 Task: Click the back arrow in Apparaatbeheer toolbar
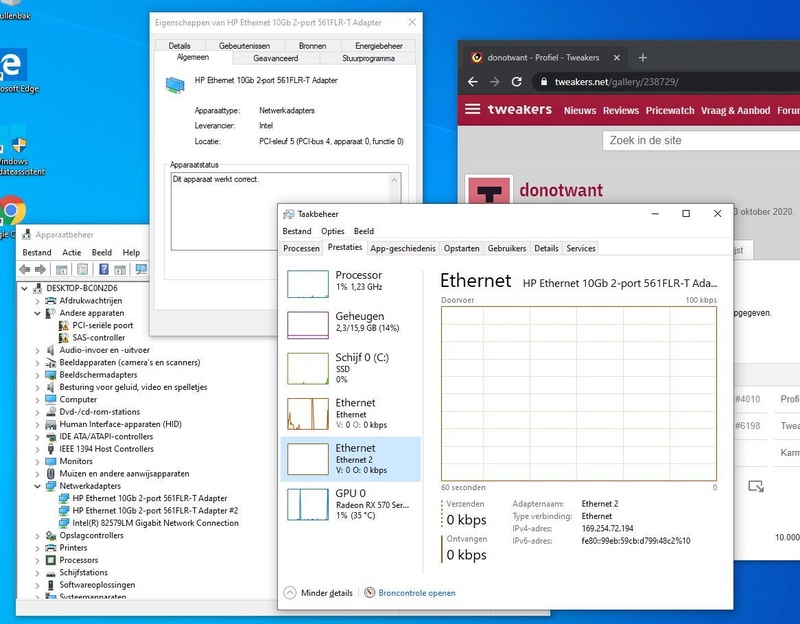click(x=24, y=269)
